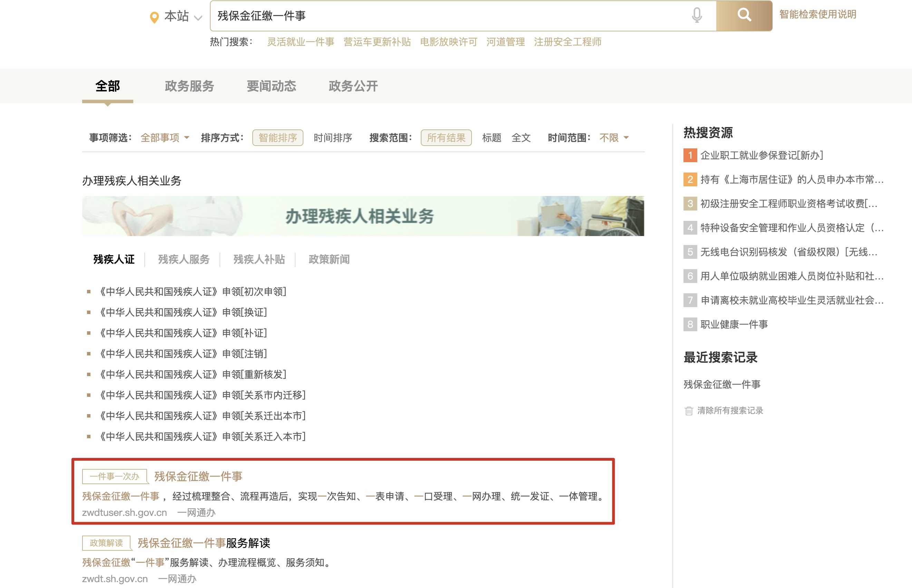Click the 一件事一次办 tag badge
This screenshot has width=912, height=588.
[114, 476]
